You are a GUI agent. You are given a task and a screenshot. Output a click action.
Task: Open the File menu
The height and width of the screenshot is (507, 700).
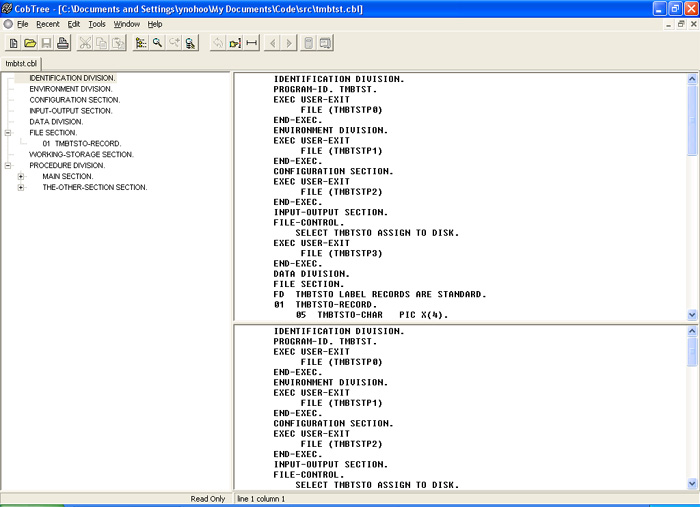coord(22,24)
